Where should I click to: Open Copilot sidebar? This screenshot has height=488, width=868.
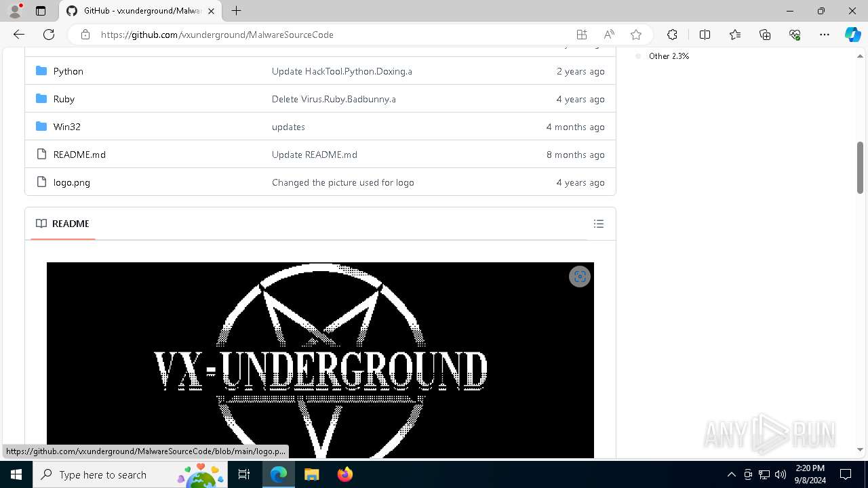[852, 35]
